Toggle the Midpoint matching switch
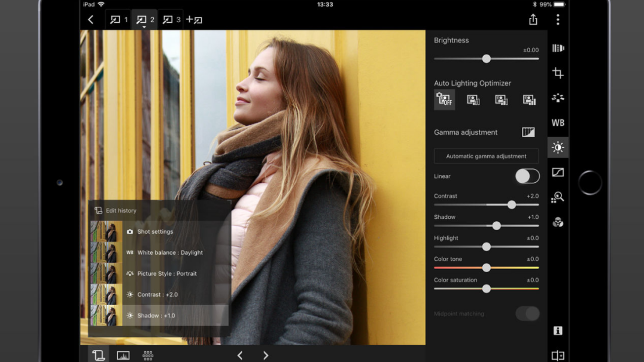The height and width of the screenshot is (362, 644). [x=527, y=313]
